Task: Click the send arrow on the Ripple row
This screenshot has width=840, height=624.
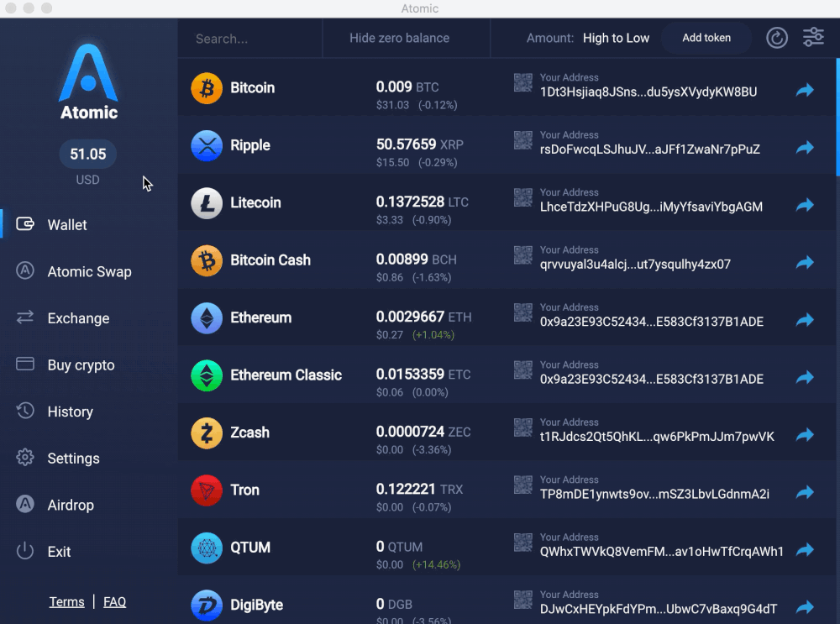Action: click(x=805, y=147)
